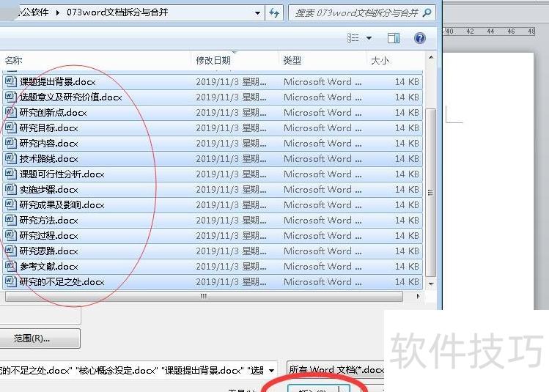Click Microsoft Word type of 技术路线.docx
Image resolution: width=549 pixels, height=392 pixels.
[323, 158]
